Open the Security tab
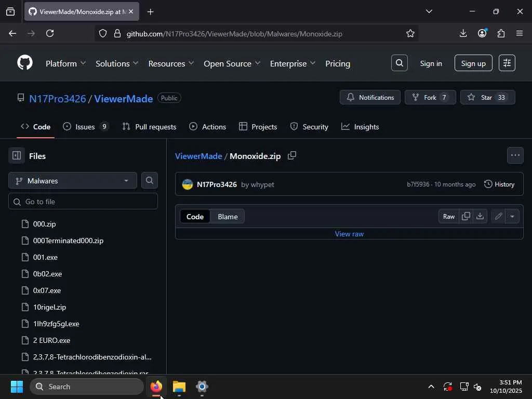Image resolution: width=532 pixels, height=399 pixels. 309,127
